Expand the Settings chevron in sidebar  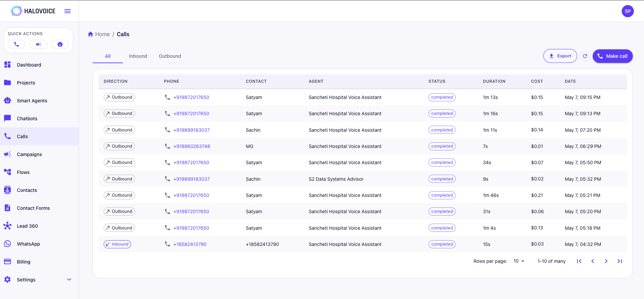69,279
